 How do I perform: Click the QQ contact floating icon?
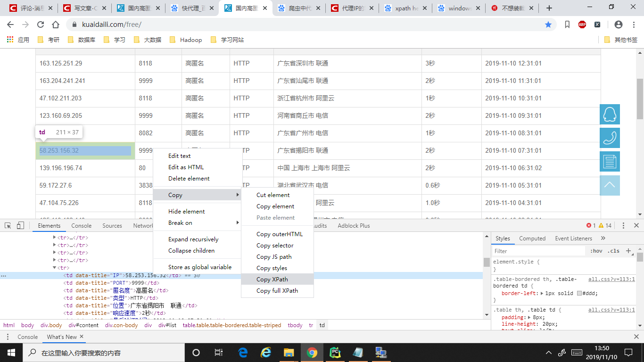tap(610, 114)
